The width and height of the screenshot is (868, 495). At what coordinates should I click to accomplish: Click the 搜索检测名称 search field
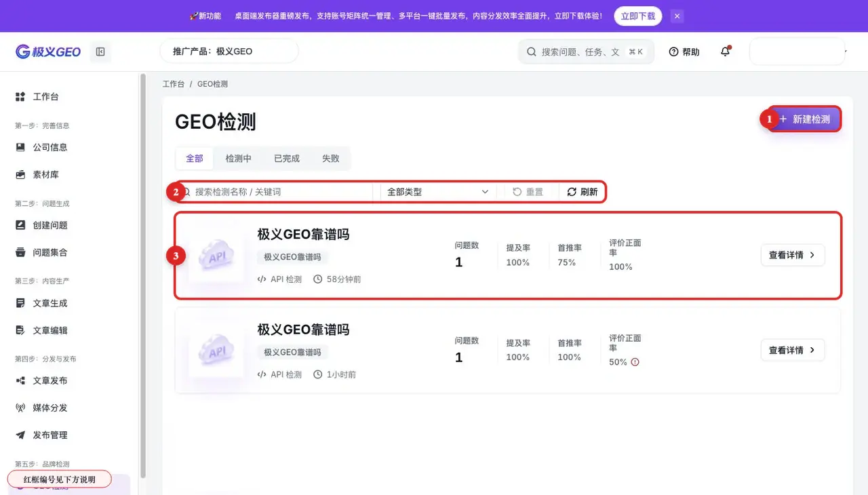tap(275, 192)
